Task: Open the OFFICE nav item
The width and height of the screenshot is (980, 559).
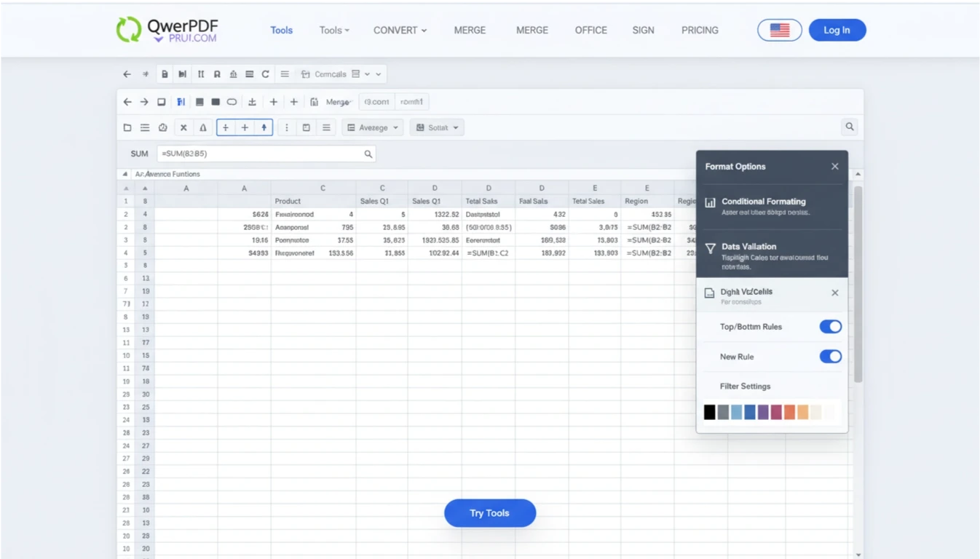Action: click(590, 31)
